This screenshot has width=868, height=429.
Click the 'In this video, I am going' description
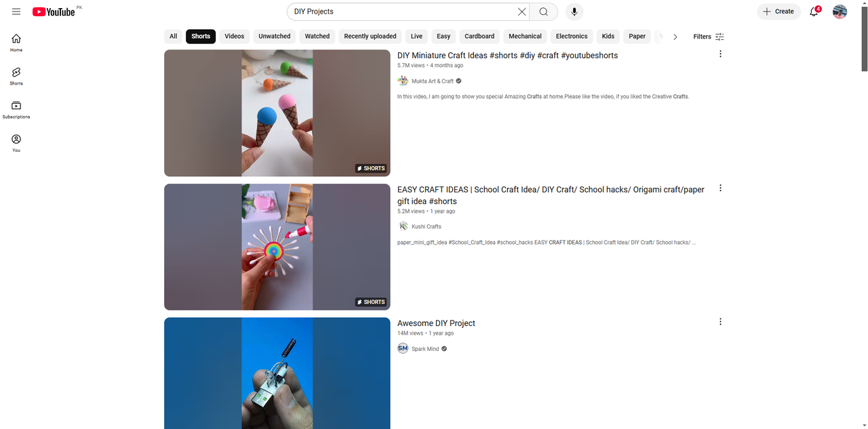tap(543, 97)
